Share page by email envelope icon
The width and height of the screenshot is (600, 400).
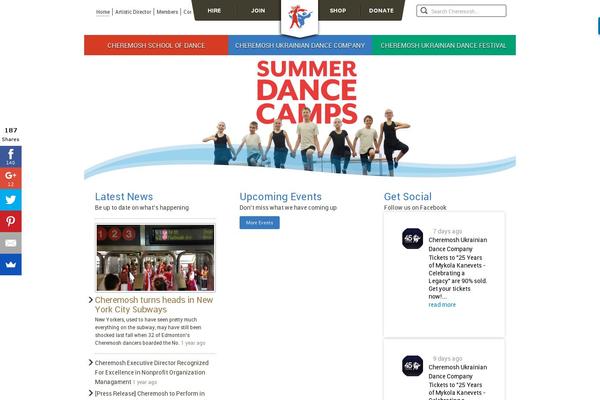point(11,243)
